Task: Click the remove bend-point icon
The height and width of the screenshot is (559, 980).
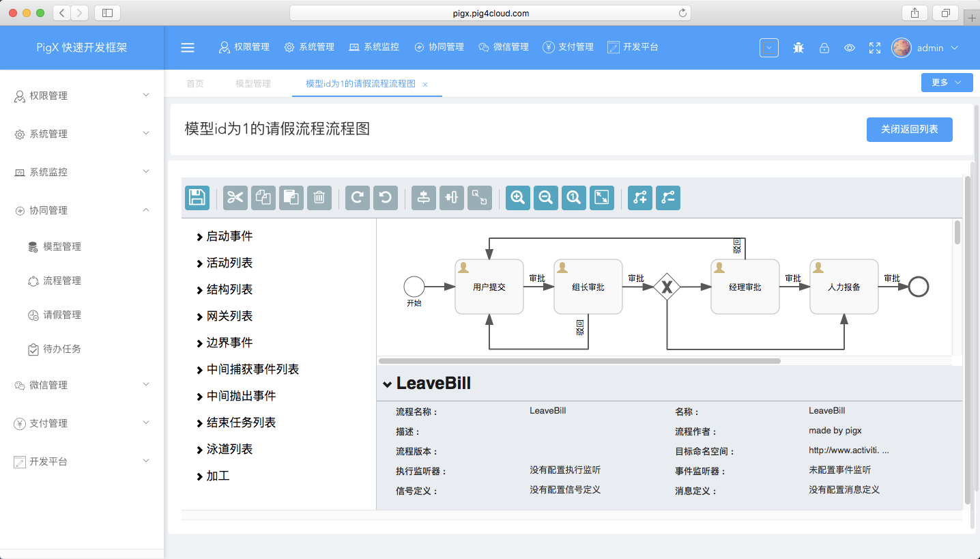Action: pyautogui.click(x=668, y=198)
